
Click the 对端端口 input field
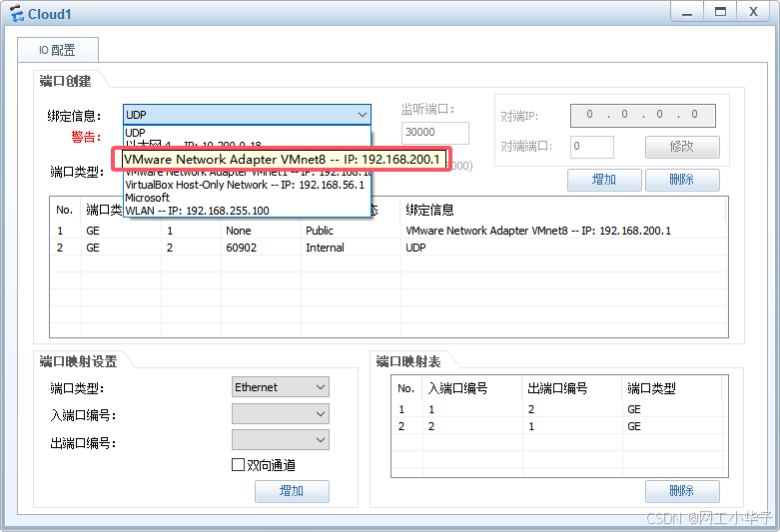[592, 147]
